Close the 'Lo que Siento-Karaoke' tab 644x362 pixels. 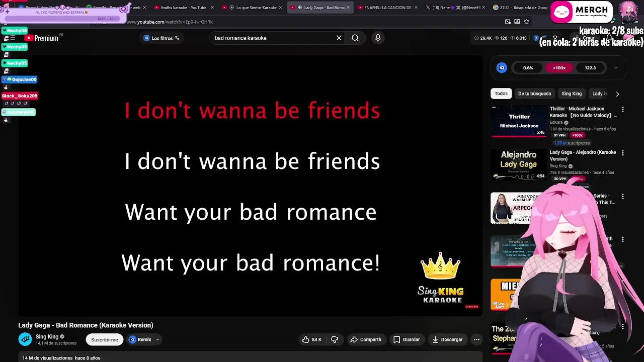280,8
